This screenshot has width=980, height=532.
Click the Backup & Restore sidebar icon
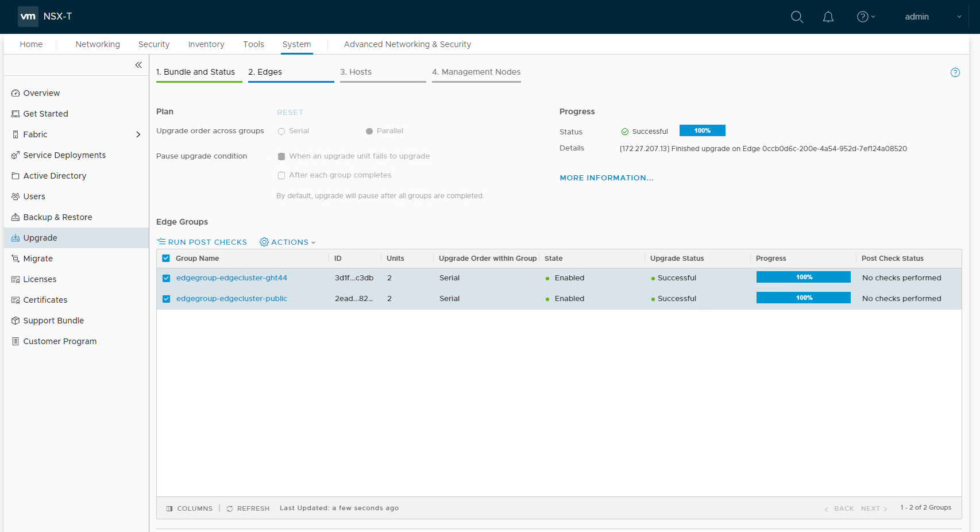[16, 217]
